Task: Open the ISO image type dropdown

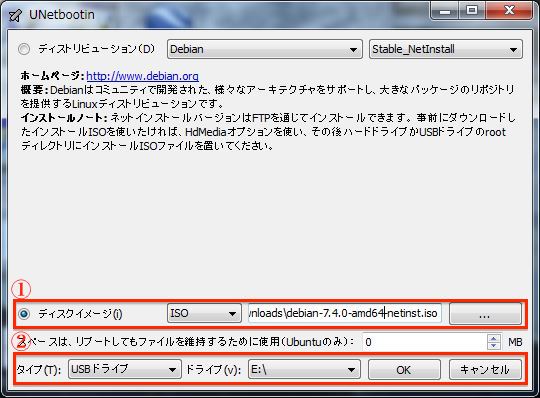Action: [x=204, y=313]
